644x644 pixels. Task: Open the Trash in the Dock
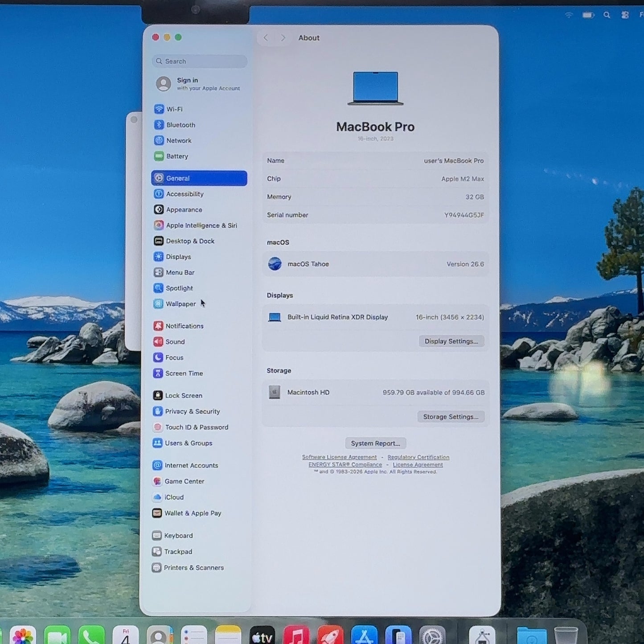click(566, 635)
